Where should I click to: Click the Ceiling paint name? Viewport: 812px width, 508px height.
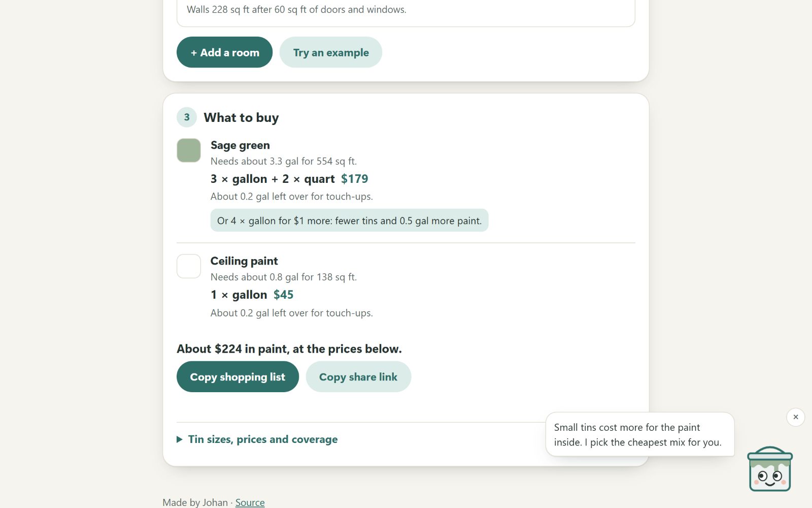coord(244,261)
